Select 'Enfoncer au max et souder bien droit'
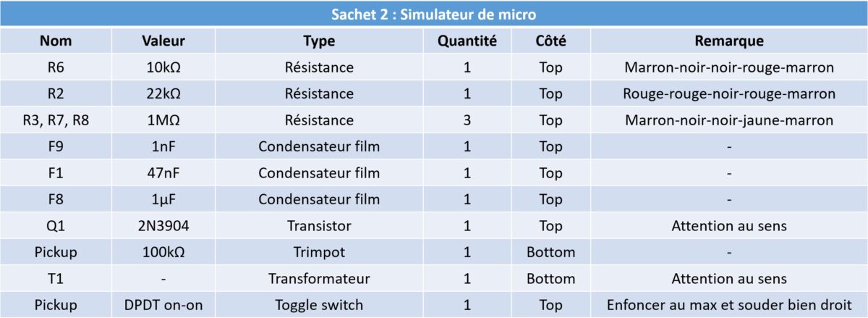Viewport: 868px width, 318px height. pos(729,305)
